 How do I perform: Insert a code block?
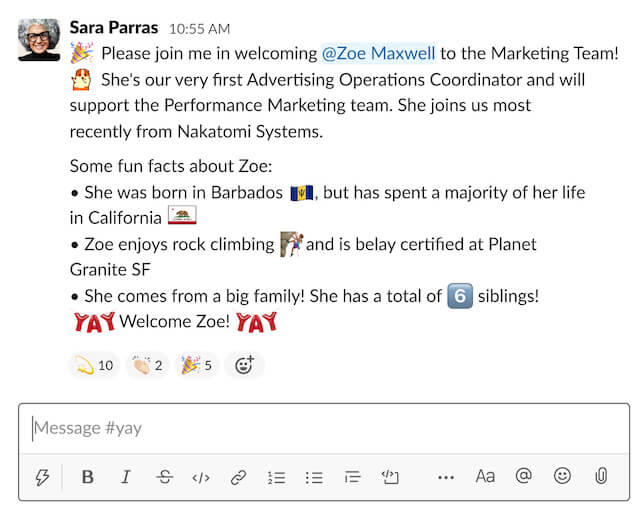click(x=390, y=477)
